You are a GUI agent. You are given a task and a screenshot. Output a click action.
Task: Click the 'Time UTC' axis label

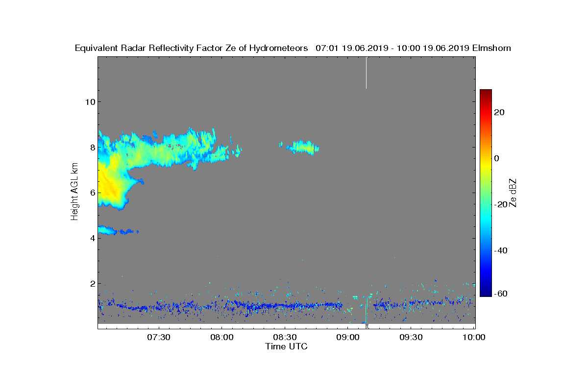click(286, 346)
